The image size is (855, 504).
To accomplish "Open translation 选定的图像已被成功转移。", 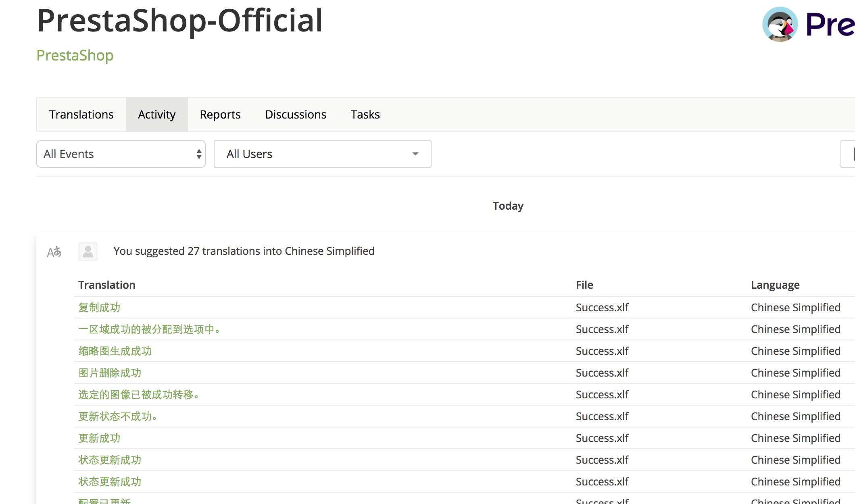I will [139, 395].
